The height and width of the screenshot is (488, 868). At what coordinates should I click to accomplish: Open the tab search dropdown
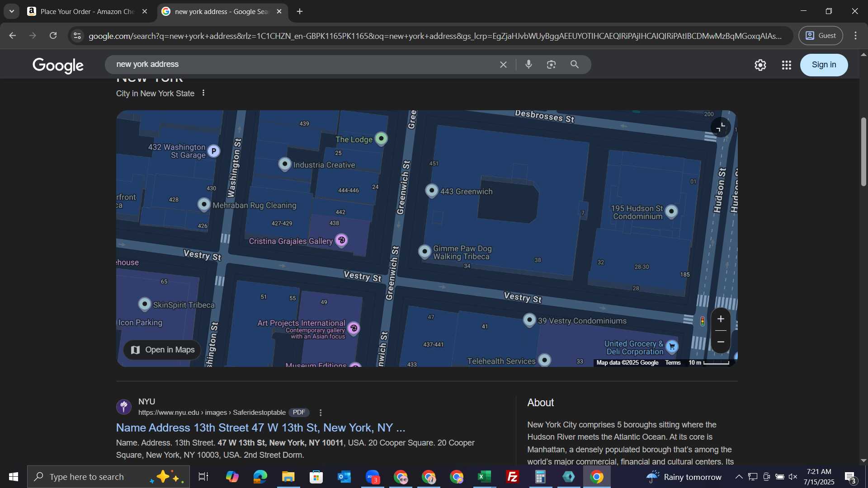pyautogui.click(x=12, y=11)
